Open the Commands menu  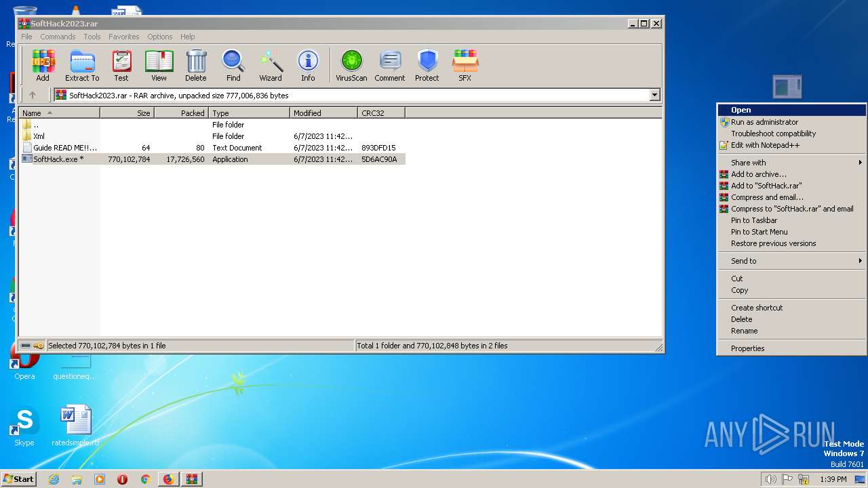coord(58,37)
